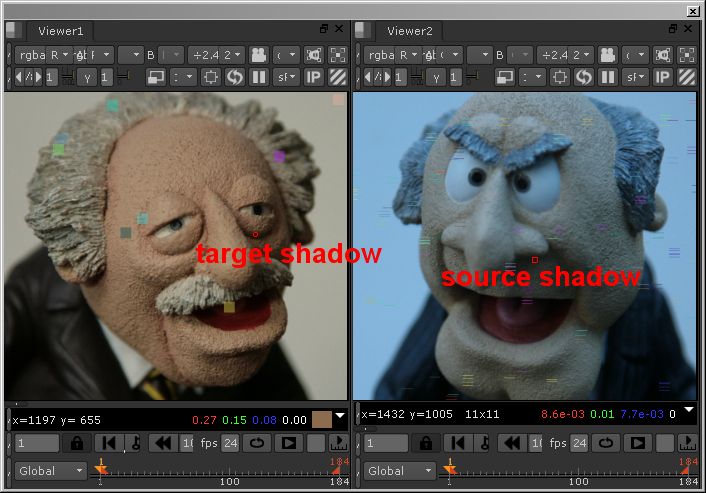Click Viewer2 skip backward double-arrow button
706x493 pixels.
(512, 443)
